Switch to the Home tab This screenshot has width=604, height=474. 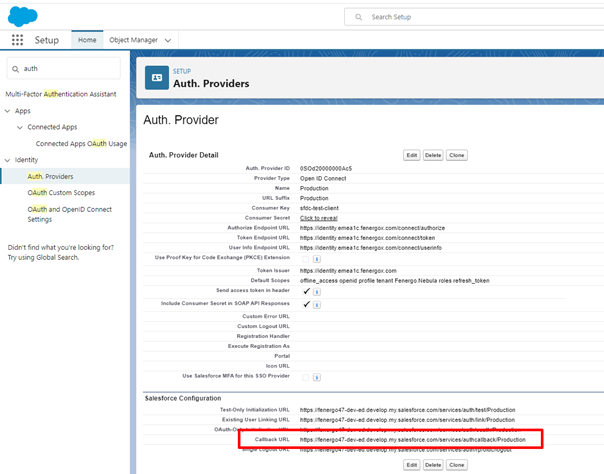[x=87, y=40]
